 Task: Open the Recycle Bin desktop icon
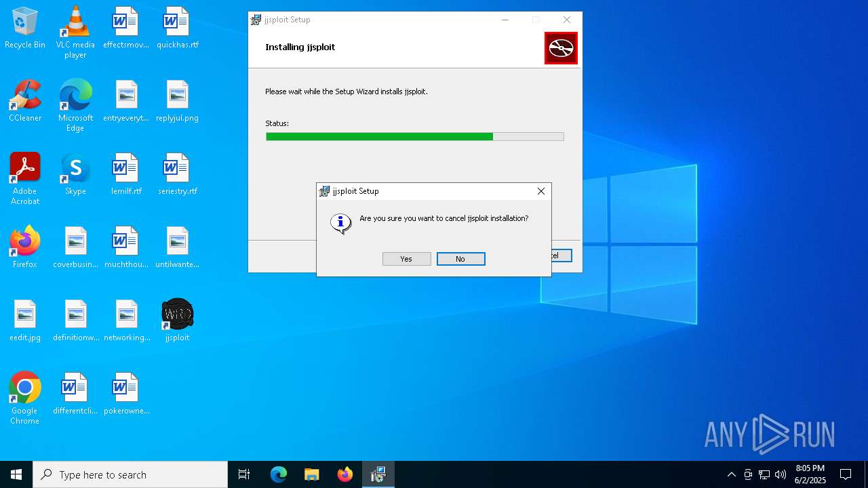click(25, 28)
